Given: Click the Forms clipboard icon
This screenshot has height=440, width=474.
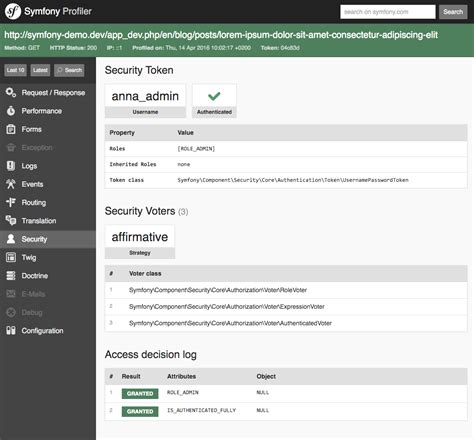Looking at the screenshot, I should 11,129.
